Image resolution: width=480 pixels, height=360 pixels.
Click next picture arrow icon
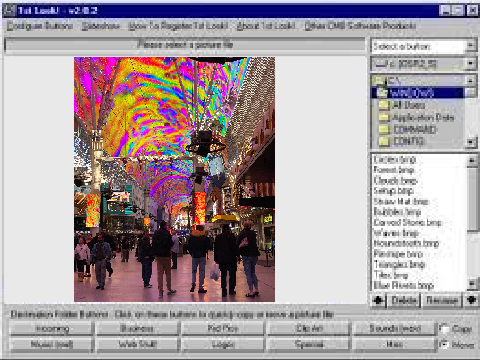[471, 300]
